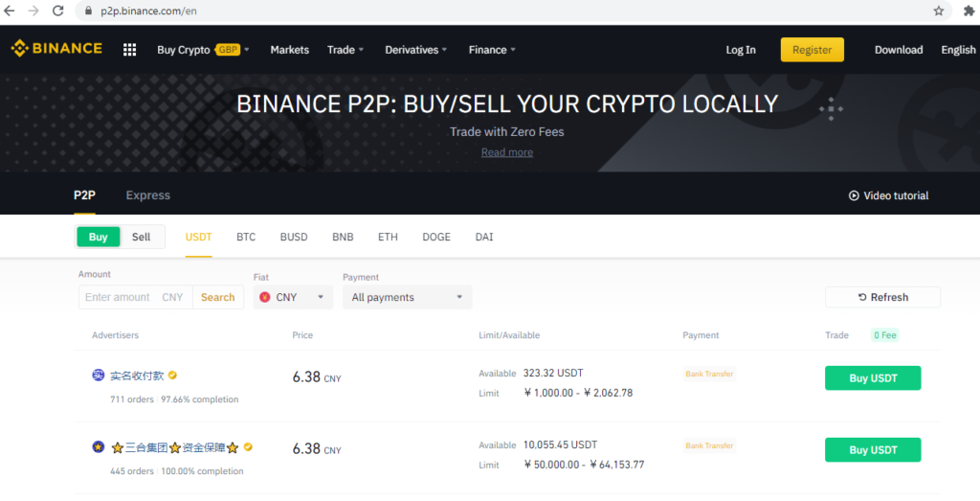
Task: Click the Log In link
Action: pyautogui.click(x=741, y=50)
